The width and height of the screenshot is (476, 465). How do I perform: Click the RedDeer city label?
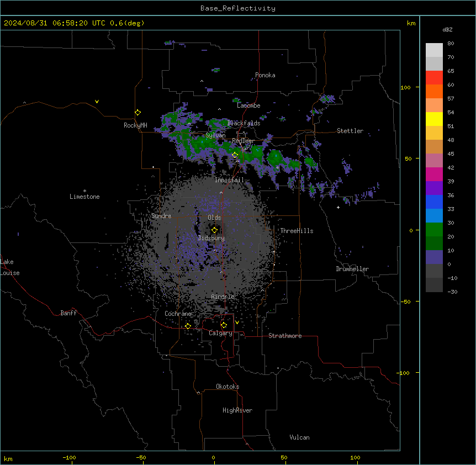click(243, 141)
